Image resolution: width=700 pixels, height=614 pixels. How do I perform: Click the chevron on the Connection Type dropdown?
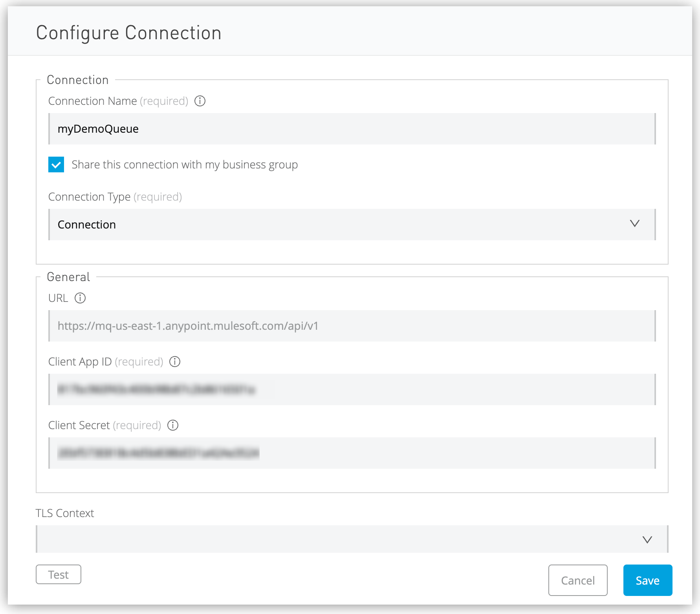(x=635, y=224)
